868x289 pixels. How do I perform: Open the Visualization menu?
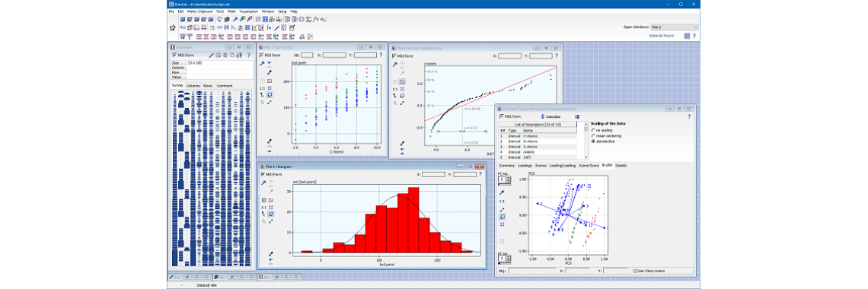[x=249, y=11]
